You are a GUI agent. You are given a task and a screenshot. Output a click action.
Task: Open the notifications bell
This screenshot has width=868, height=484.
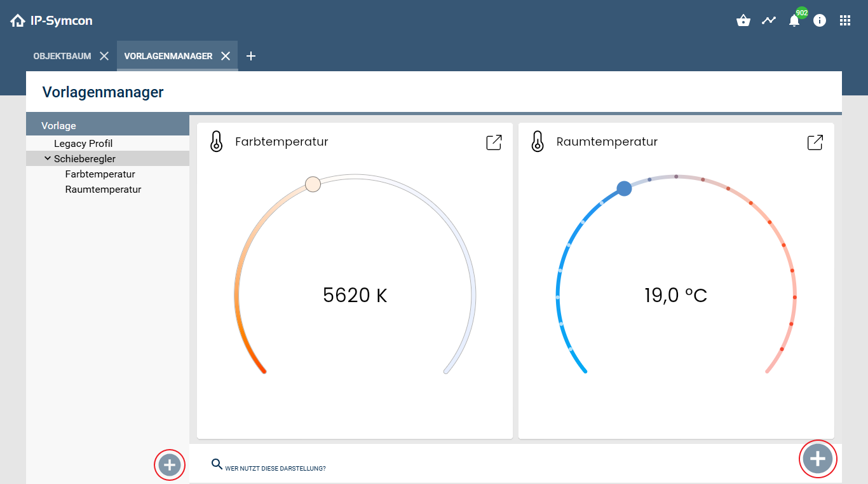[x=794, y=20]
